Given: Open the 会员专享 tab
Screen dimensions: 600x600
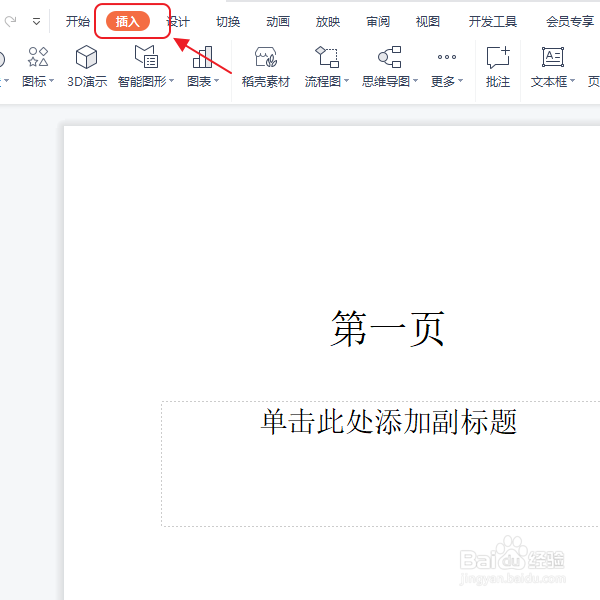Looking at the screenshot, I should [570, 21].
